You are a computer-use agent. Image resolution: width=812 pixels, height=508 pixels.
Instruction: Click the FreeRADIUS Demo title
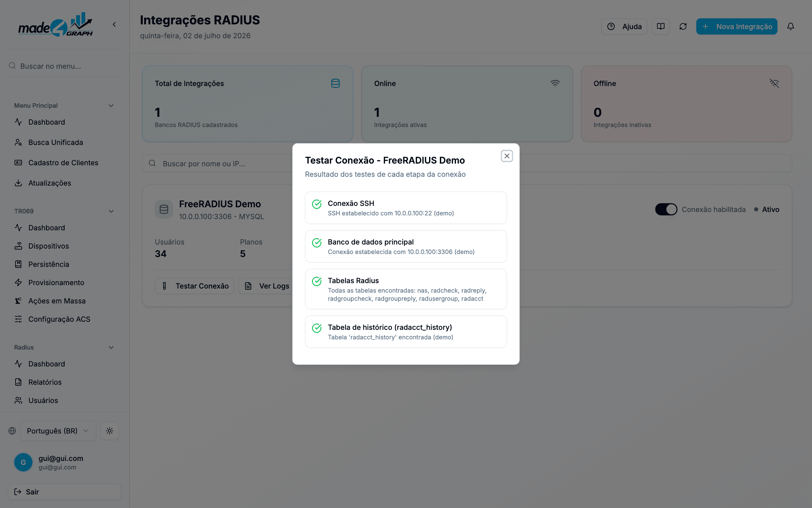point(220,204)
